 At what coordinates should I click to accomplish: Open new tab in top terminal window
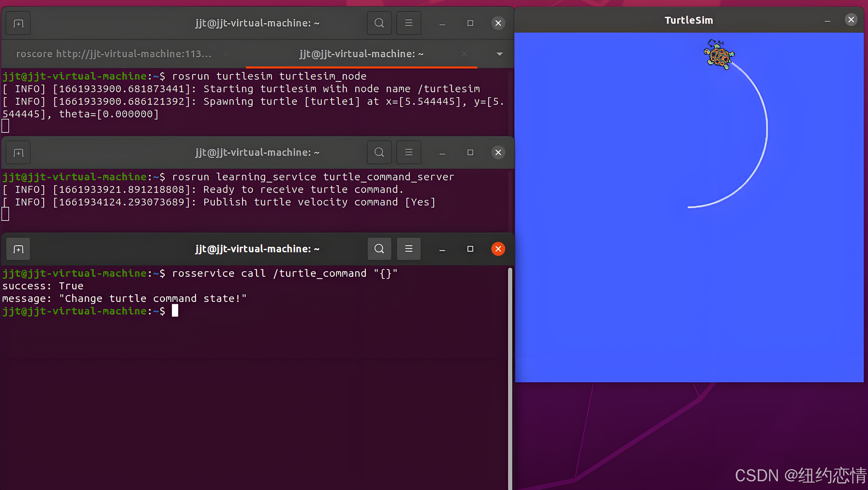pos(18,23)
